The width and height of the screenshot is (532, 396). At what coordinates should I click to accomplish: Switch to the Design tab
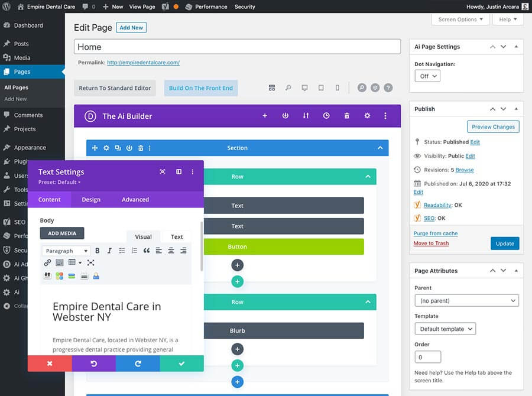[91, 200]
